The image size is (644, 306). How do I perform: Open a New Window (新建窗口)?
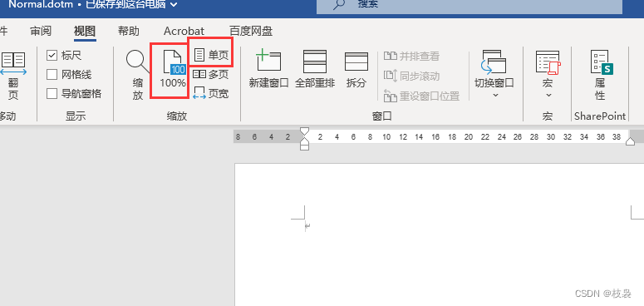point(269,69)
